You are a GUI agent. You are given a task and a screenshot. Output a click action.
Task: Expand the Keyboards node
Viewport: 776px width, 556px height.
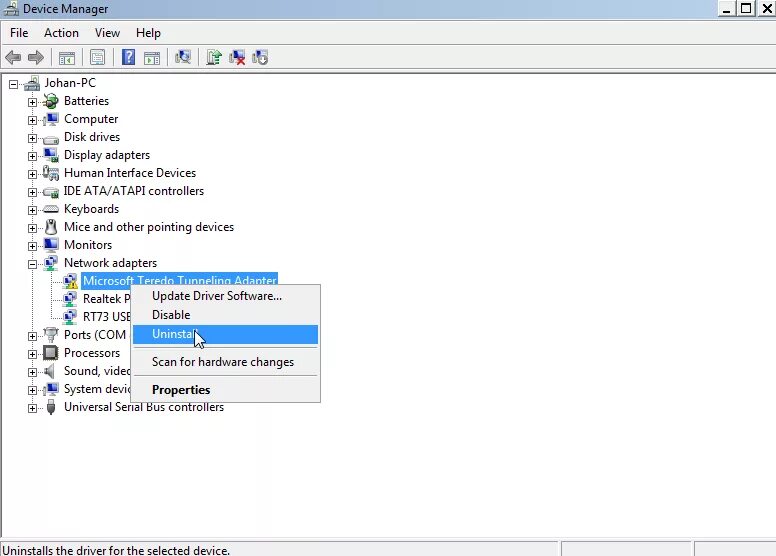click(32, 210)
